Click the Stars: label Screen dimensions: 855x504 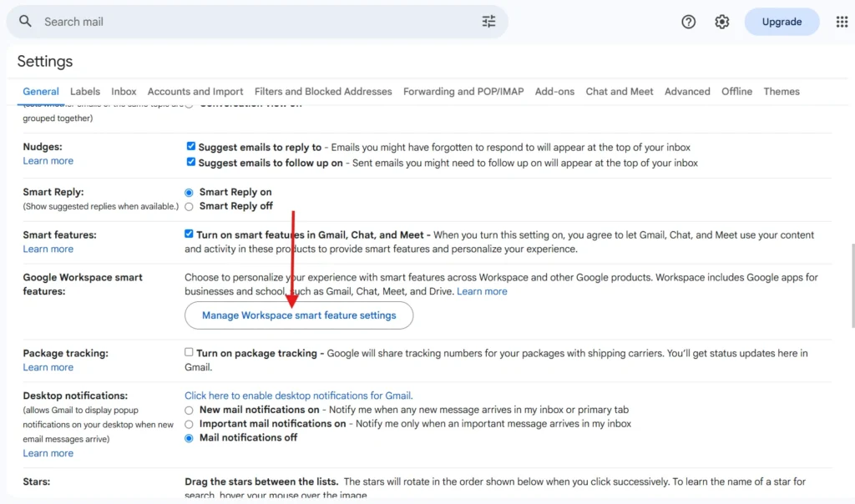pyautogui.click(x=37, y=481)
